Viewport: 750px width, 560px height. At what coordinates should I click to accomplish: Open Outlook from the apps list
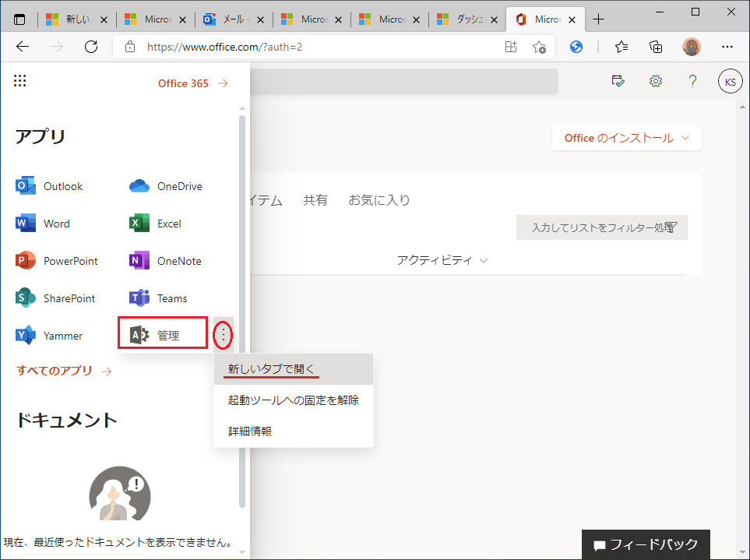49,186
